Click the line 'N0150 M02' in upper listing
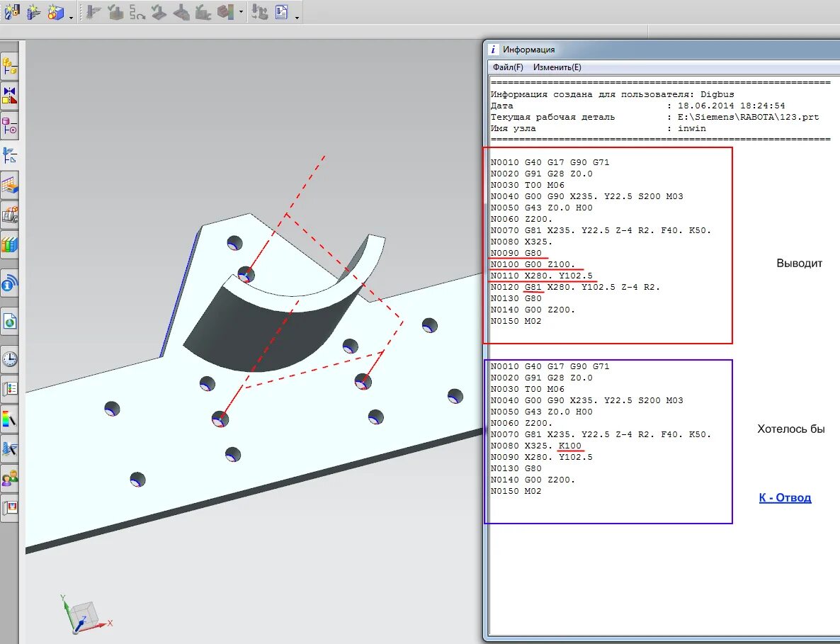This screenshot has width=840, height=644. pos(516,321)
